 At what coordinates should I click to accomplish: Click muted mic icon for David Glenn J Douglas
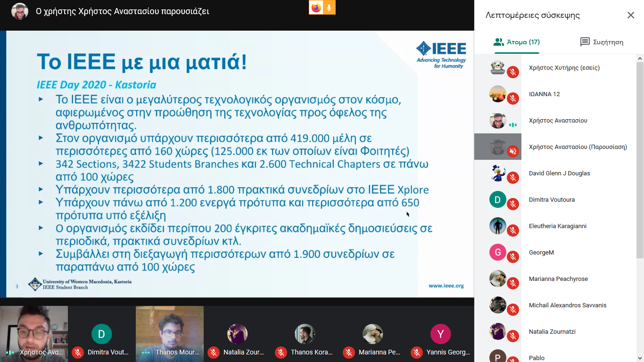tap(513, 178)
